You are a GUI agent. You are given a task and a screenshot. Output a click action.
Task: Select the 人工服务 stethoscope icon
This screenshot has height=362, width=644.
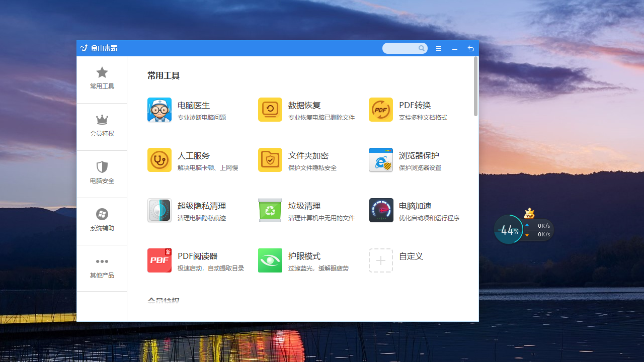pos(159,160)
